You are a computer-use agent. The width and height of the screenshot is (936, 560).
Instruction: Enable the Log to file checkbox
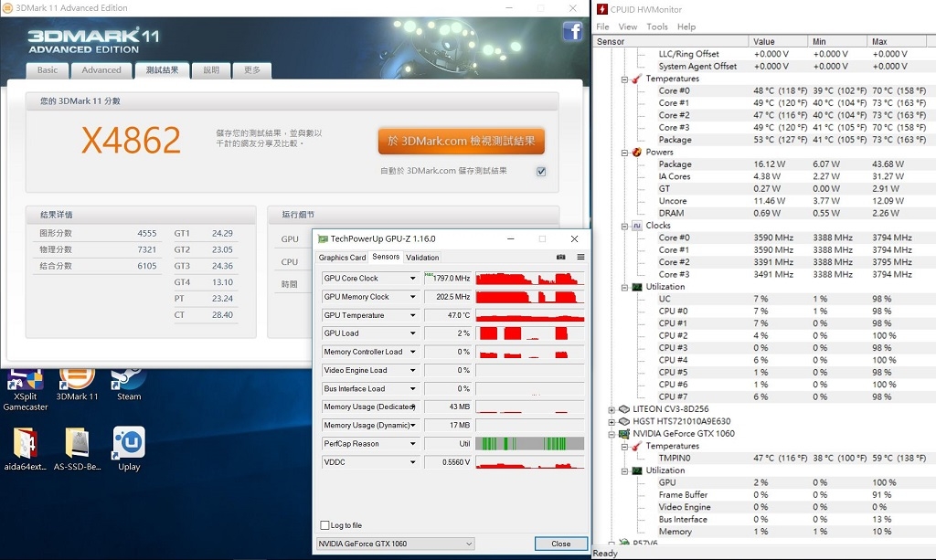[324, 525]
